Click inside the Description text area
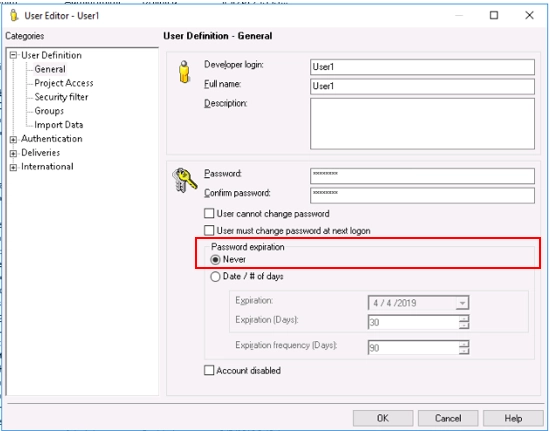This screenshot has width=550, height=431. coord(422,123)
